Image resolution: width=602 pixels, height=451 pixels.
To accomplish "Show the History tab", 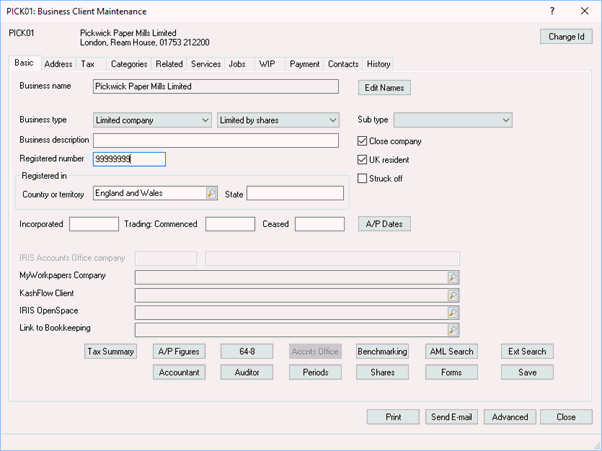I will [379, 64].
